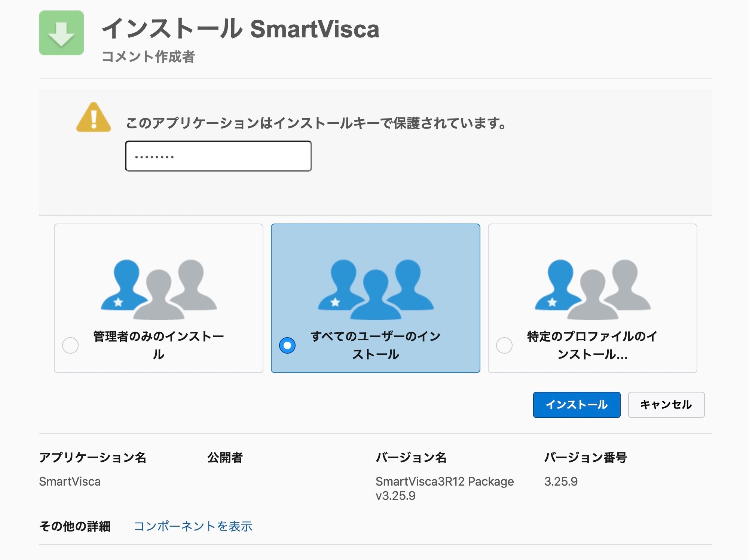Click the コメント作成者 subtitle text
749x560 pixels.
click(x=148, y=57)
